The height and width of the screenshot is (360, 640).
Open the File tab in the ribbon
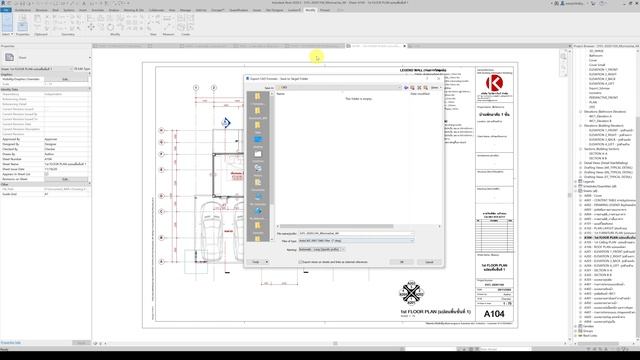(6, 10)
